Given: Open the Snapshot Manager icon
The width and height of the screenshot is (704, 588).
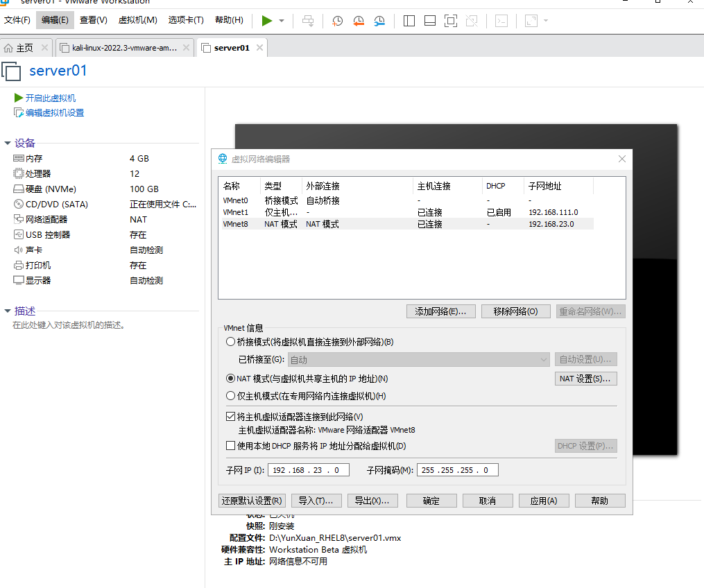Looking at the screenshot, I should click(x=379, y=21).
